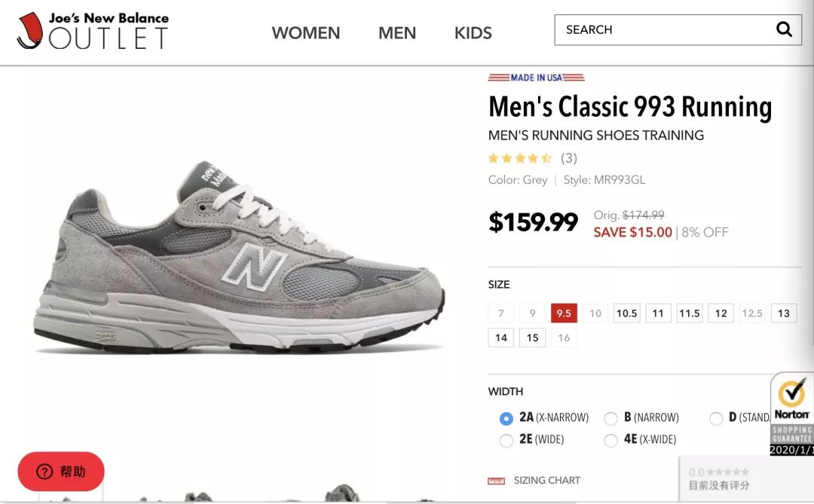Select shoe size 13
The height and width of the screenshot is (504, 814).
tap(784, 313)
